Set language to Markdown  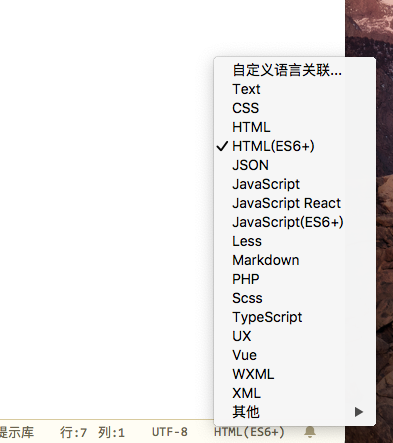point(295,260)
